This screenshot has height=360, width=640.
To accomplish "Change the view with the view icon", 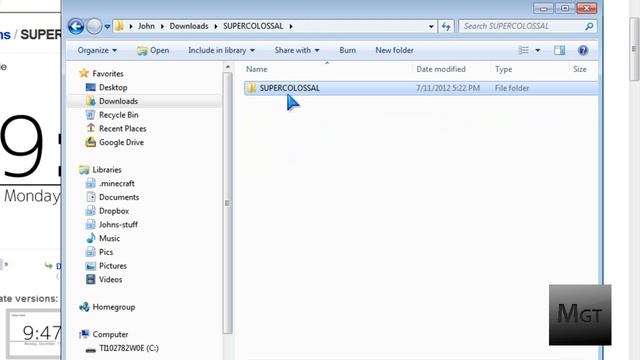I will pyautogui.click(x=523, y=50).
